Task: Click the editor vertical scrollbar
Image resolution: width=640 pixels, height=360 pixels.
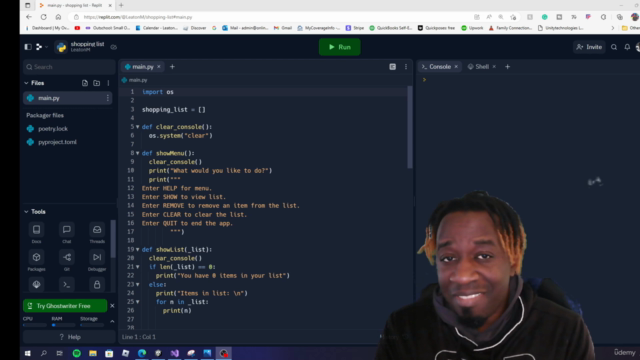Action: point(410,127)
